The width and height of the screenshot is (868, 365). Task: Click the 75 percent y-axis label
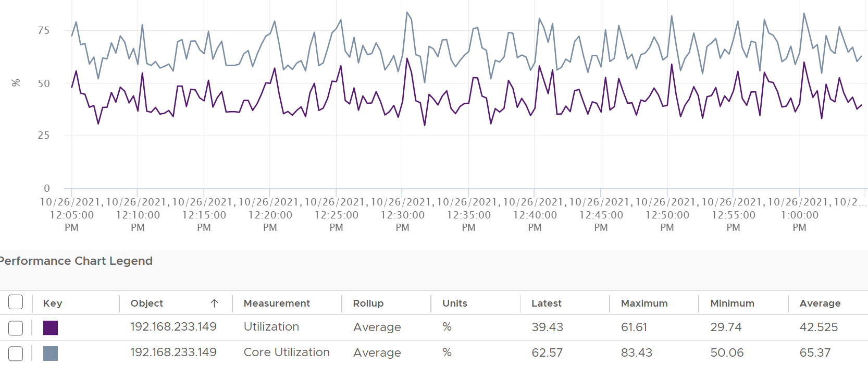[44, 30]
